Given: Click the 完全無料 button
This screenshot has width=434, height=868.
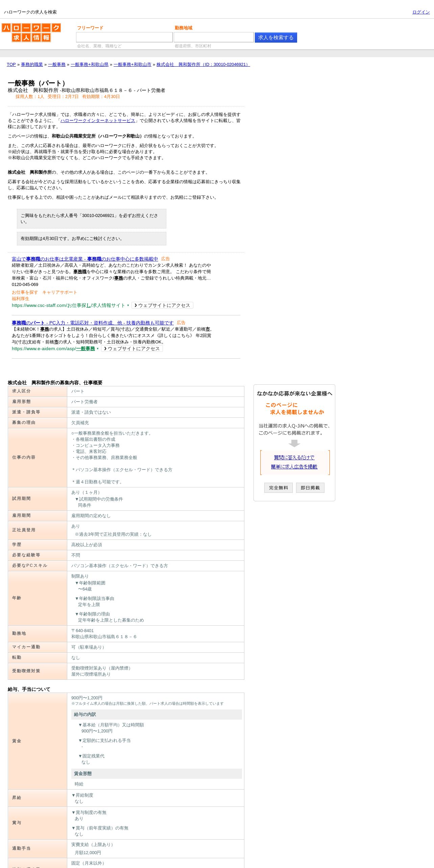Looking at the screenshot, I should pos(279,488).
